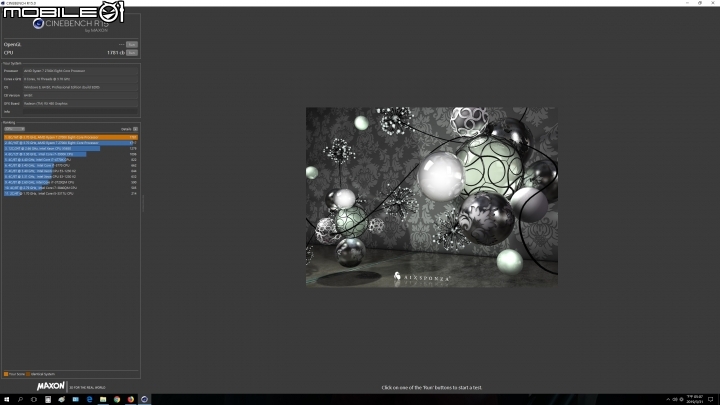Click the Info text field in Your System
This screenshot has width=720, height=405.
[x=80, y=112]
